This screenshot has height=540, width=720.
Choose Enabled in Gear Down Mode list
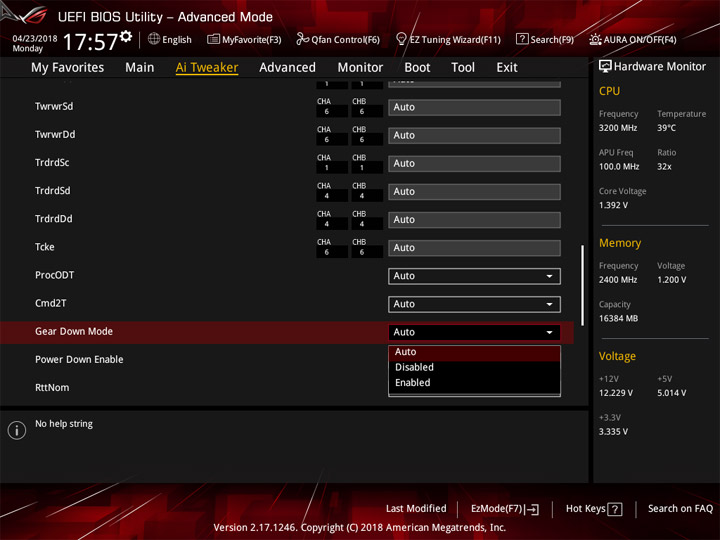pos(474,382)
